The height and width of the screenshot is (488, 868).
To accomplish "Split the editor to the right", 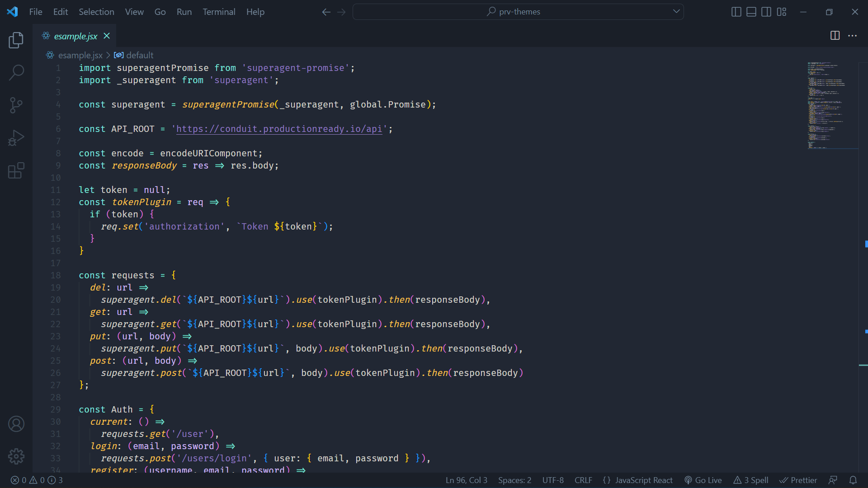I will click(x=835, y=36).
